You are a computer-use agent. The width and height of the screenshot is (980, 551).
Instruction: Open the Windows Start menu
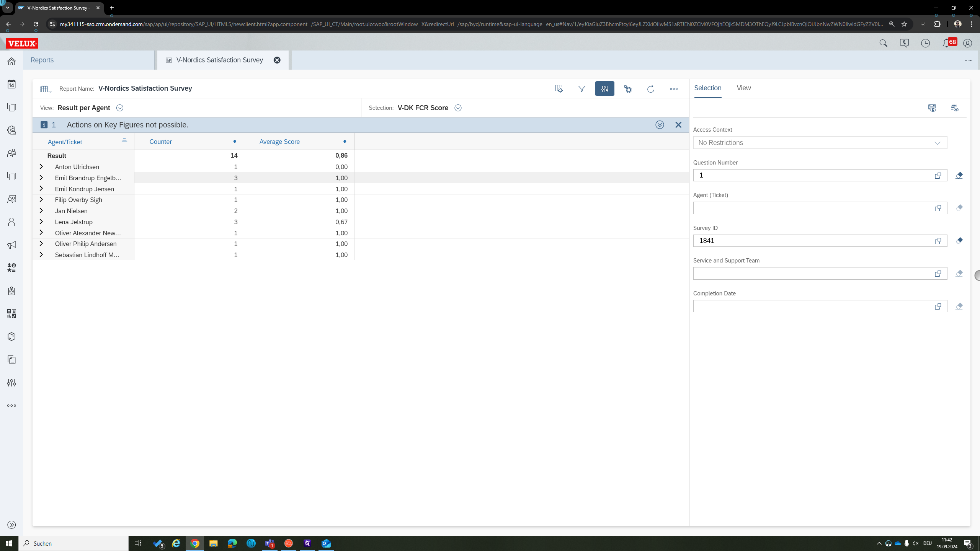9,543
